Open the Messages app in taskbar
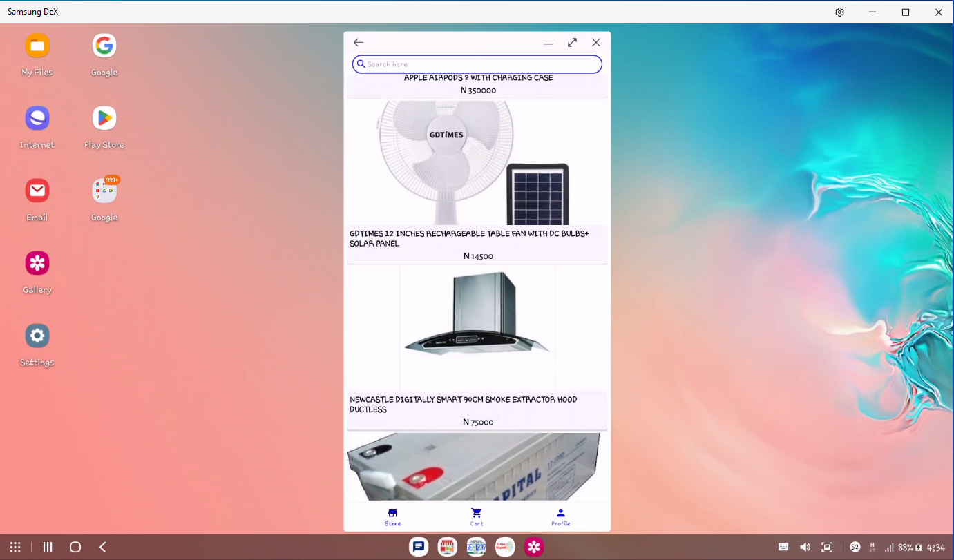This screenshot has width=954, height=560. tap(419, 547)
